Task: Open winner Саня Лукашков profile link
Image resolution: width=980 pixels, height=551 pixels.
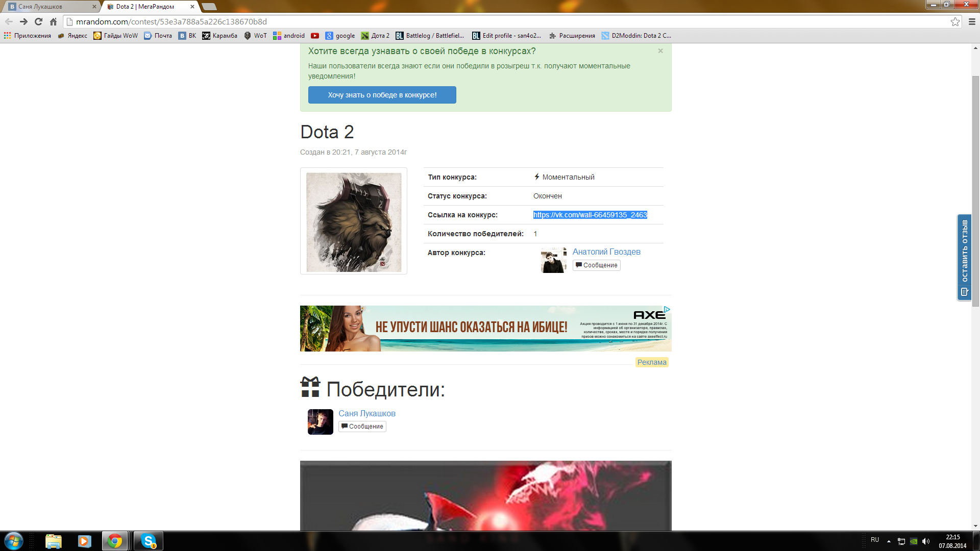Action: click(367, 413)
